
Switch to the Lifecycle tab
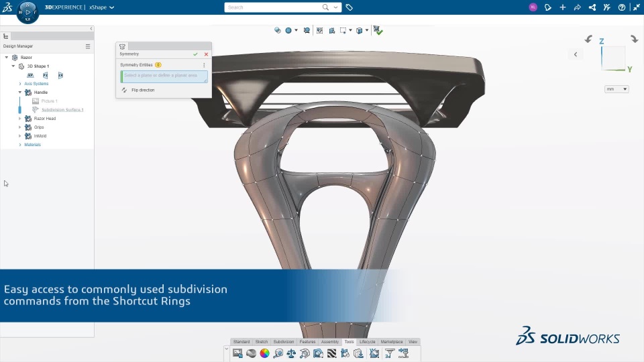click(367, 341)
